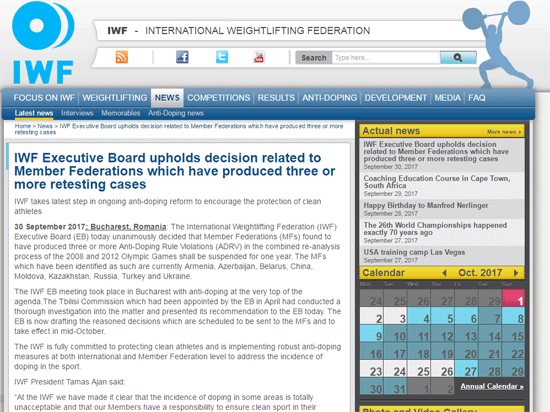This screenshot has height=412, width=550.
Task: Go to previous calendar month arrow
Action: coord(444,272)
